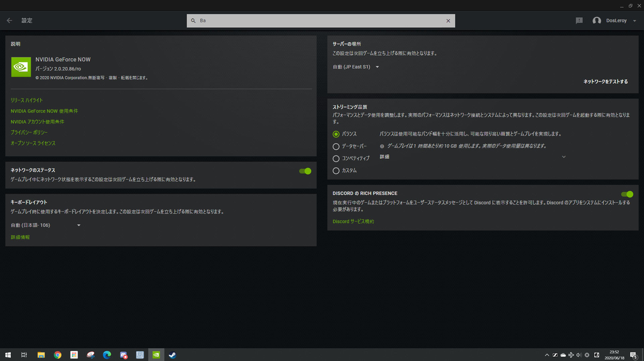Open the Windows Start menu
The image size is (644, 361).
click(8, 355)
